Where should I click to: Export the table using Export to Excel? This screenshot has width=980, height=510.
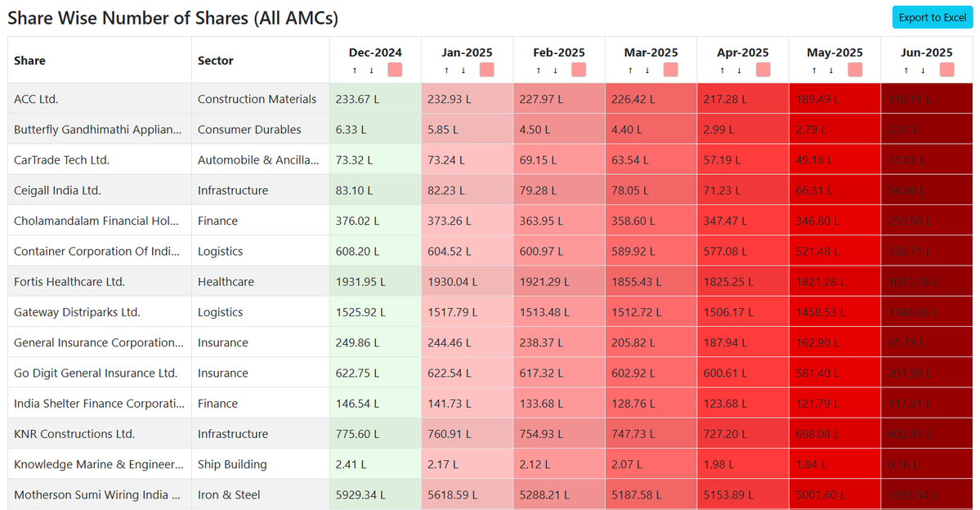click(x=933, y=17)
